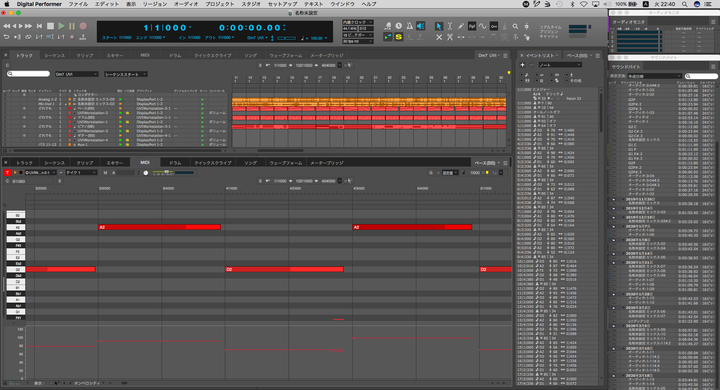This screenshot has width=720, height=390.
Task: Select the I-Beam tool
Action: 450,26
